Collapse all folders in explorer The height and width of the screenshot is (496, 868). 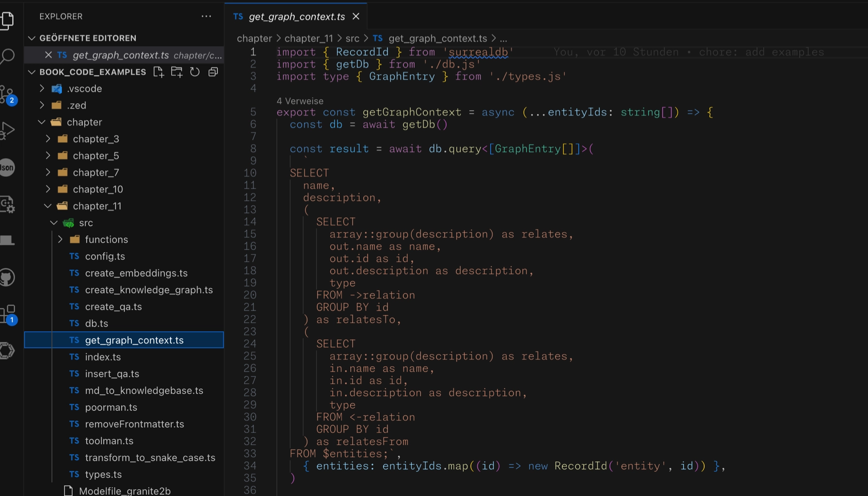[x=213, y=72]
